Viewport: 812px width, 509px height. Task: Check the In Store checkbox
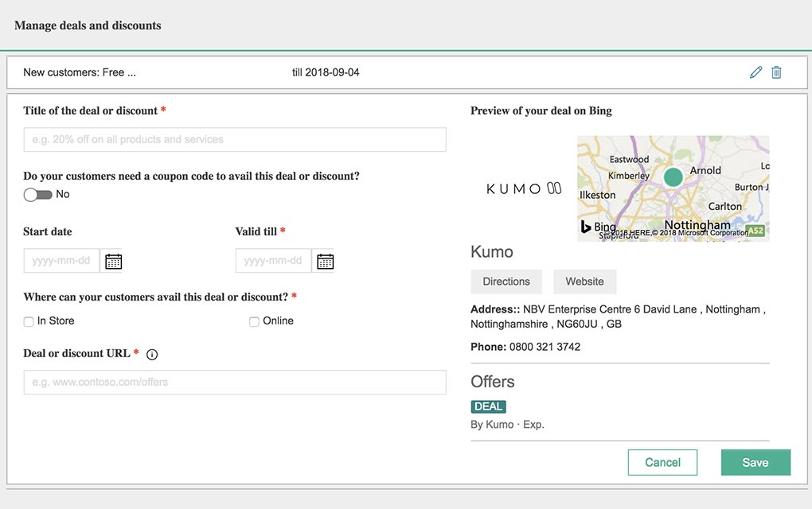pos(29,322)
